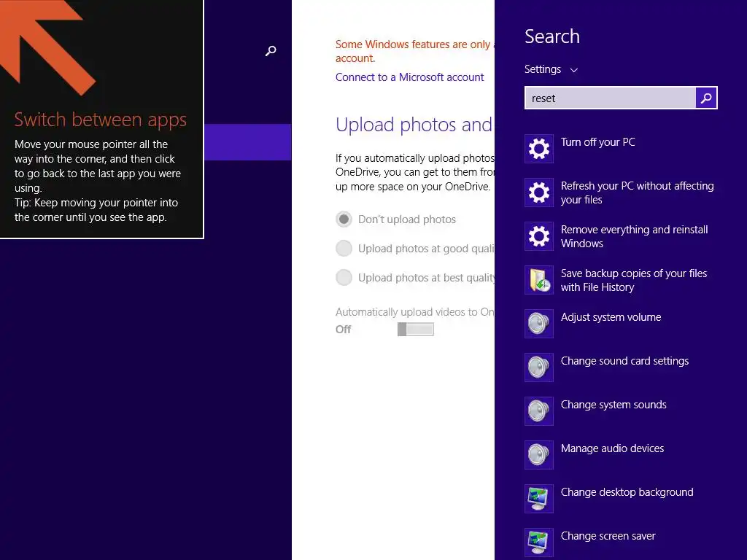Select Upload photos at good quality radio
The height and width of the screenshot is (560, 747).
pyautogui.click(x=344, y=248)
